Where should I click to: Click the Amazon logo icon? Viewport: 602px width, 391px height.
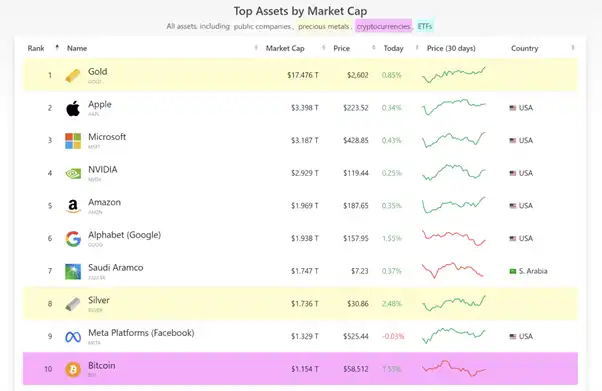pyautogui.click(x=73, y=206)
